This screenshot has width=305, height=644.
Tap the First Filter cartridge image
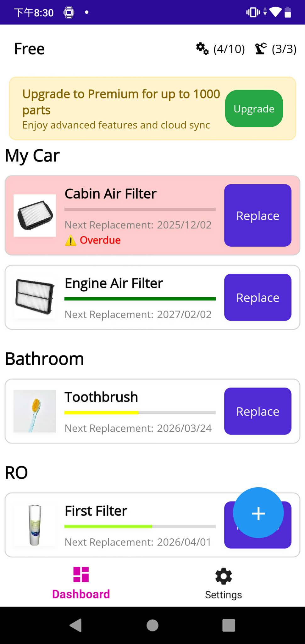(35, 525)
